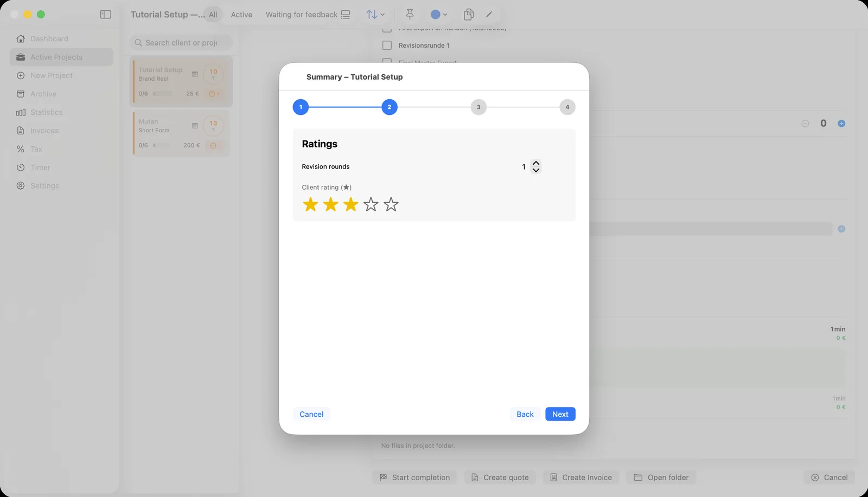This screenshot has height=497, width=868.
Task: Switch to the Active filter tab
Action: 241,15
